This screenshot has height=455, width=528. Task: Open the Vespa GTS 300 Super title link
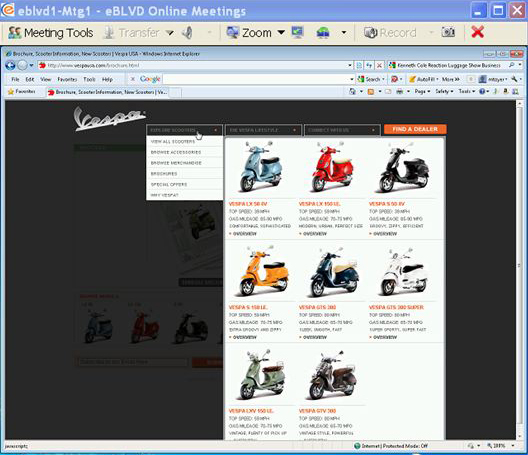pos(396,307)
